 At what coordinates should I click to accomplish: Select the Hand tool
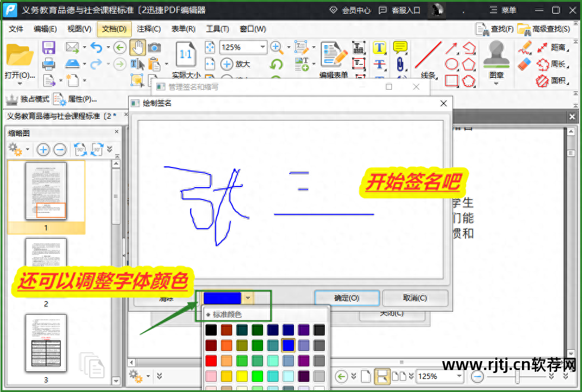click(x=137, y=48)
